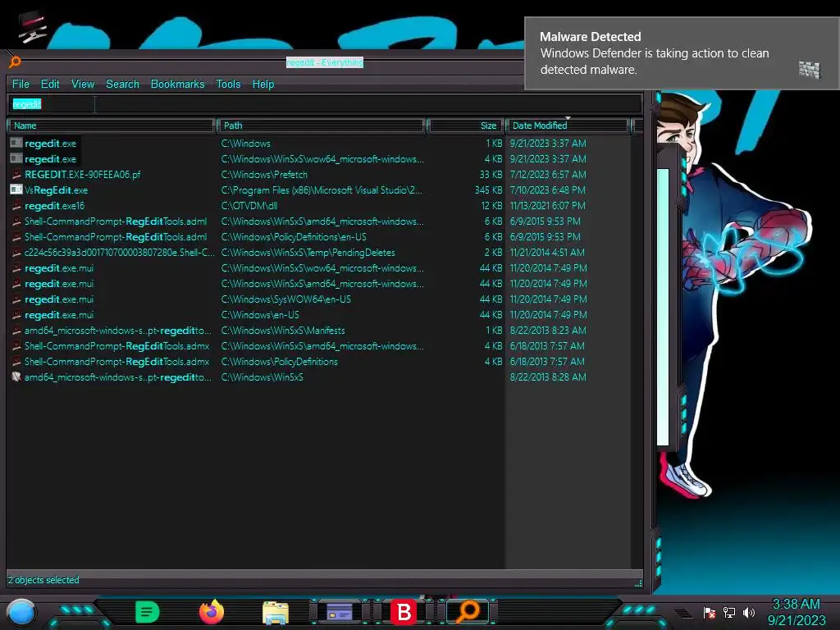Click date 8/22/2013 8:28 AM

547,377
